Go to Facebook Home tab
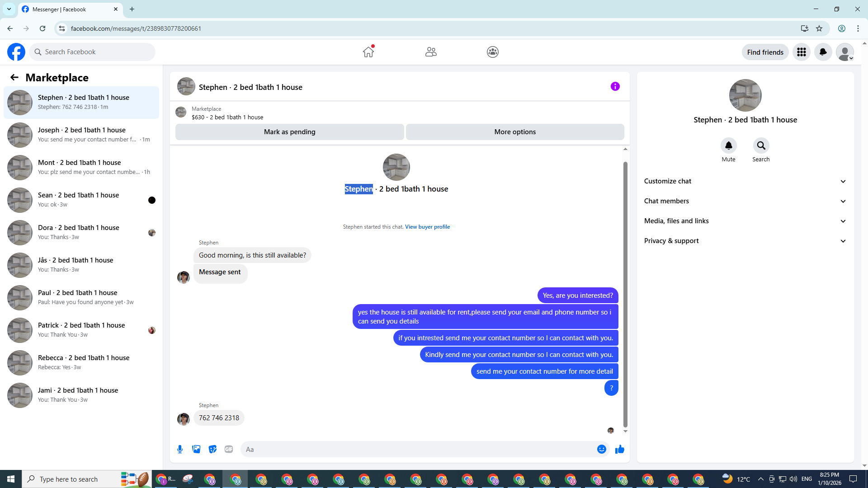The image size is (868, 488). [368, 52]
